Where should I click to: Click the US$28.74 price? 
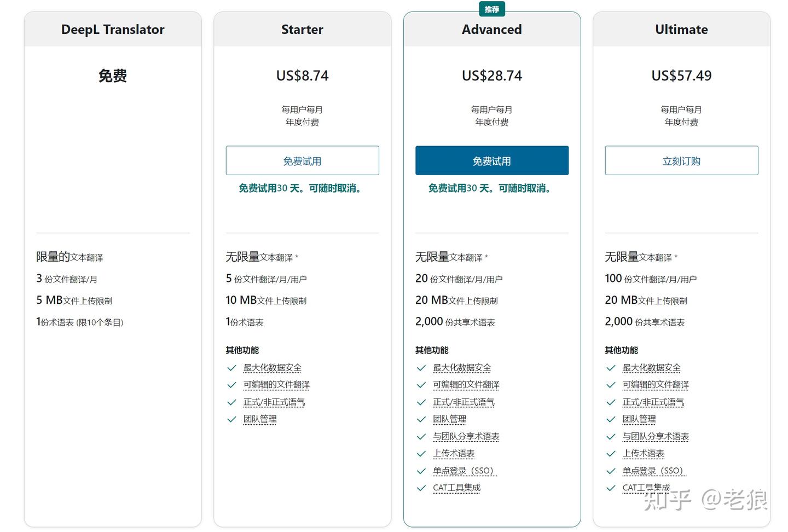point(492,76)
